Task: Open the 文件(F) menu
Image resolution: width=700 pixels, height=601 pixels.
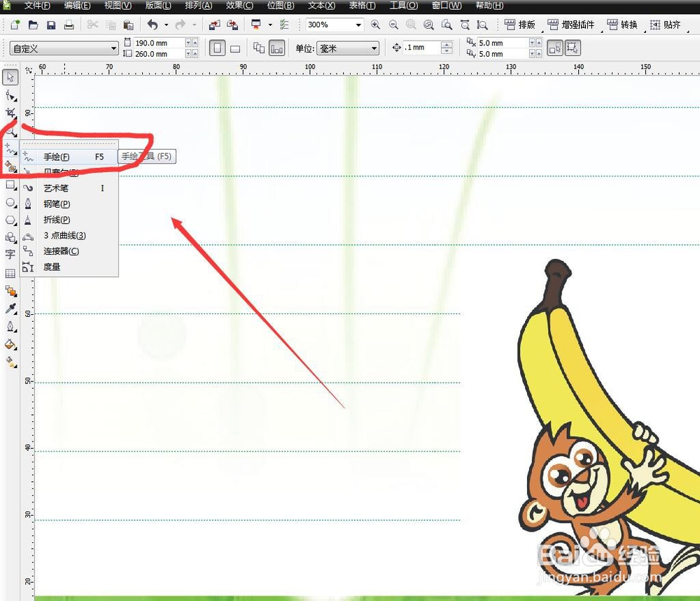Action: 37,6
